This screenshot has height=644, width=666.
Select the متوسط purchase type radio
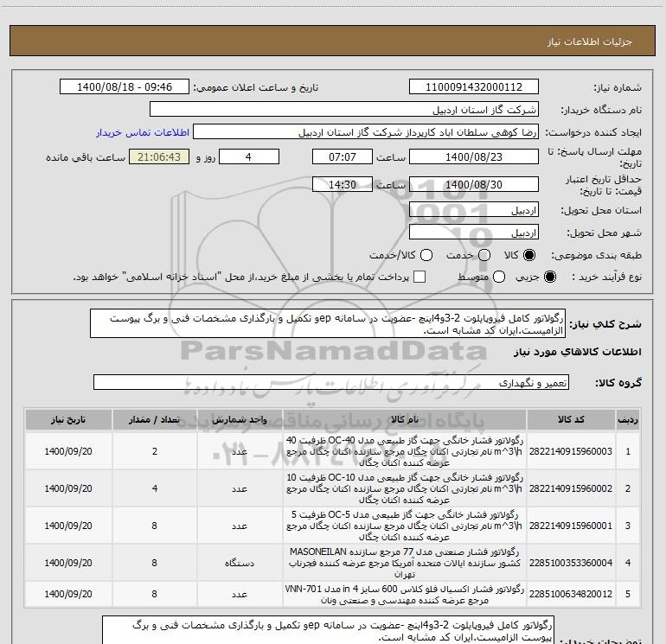click(499, 277)
